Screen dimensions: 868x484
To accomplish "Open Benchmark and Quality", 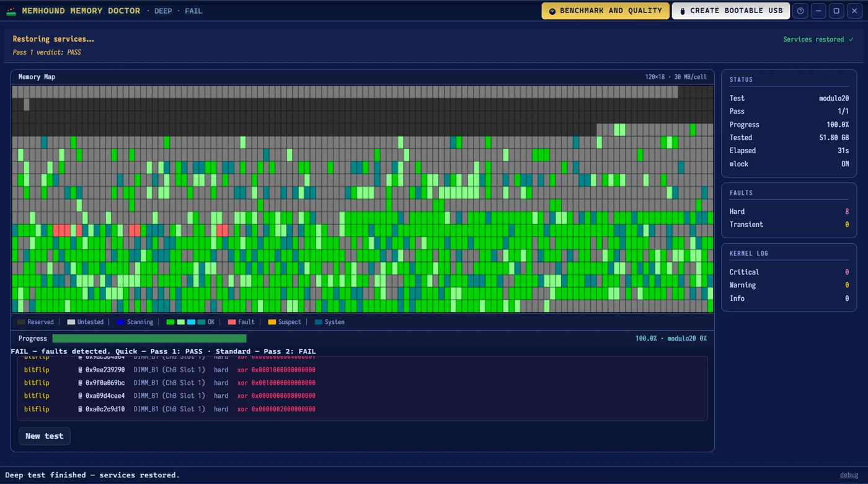I will (x=606, y=11).
